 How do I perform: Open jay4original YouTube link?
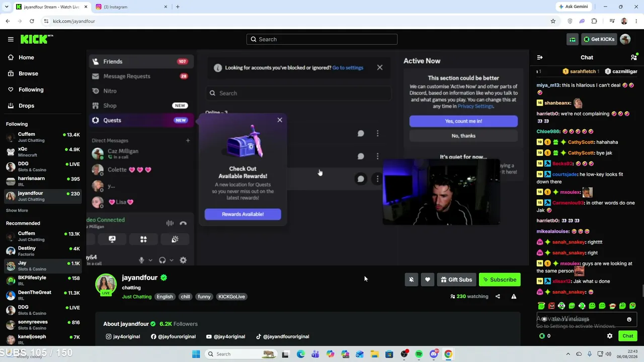pos(225,337)
